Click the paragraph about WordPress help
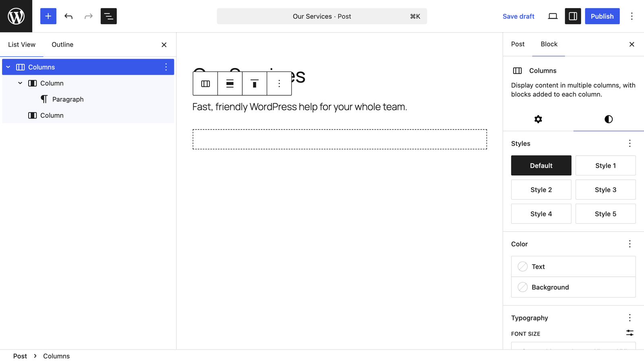 click(x=300, y=107)
